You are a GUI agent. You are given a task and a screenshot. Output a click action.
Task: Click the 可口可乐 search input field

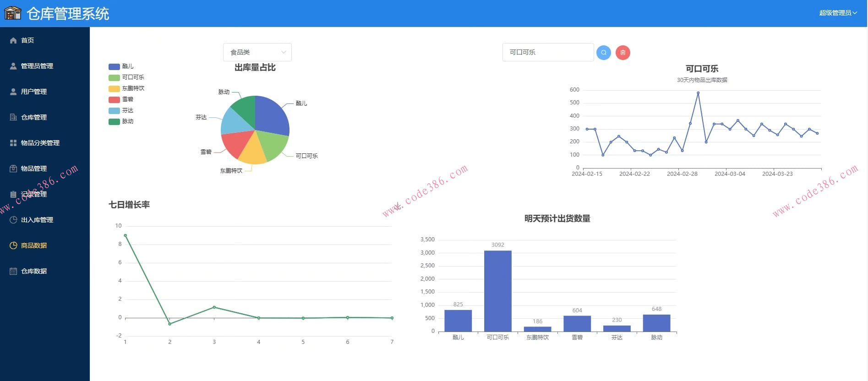(547, 52)
